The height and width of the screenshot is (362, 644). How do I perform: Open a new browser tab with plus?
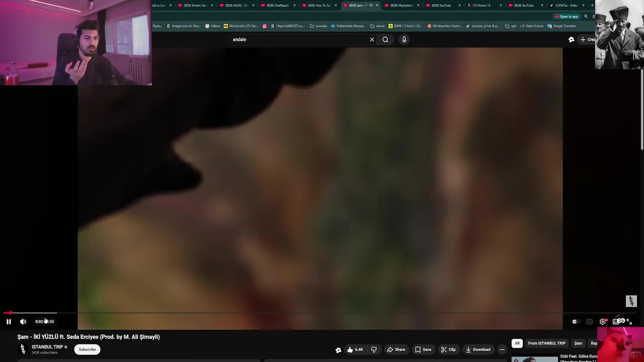pyautogui.click(x=592, y=6)
